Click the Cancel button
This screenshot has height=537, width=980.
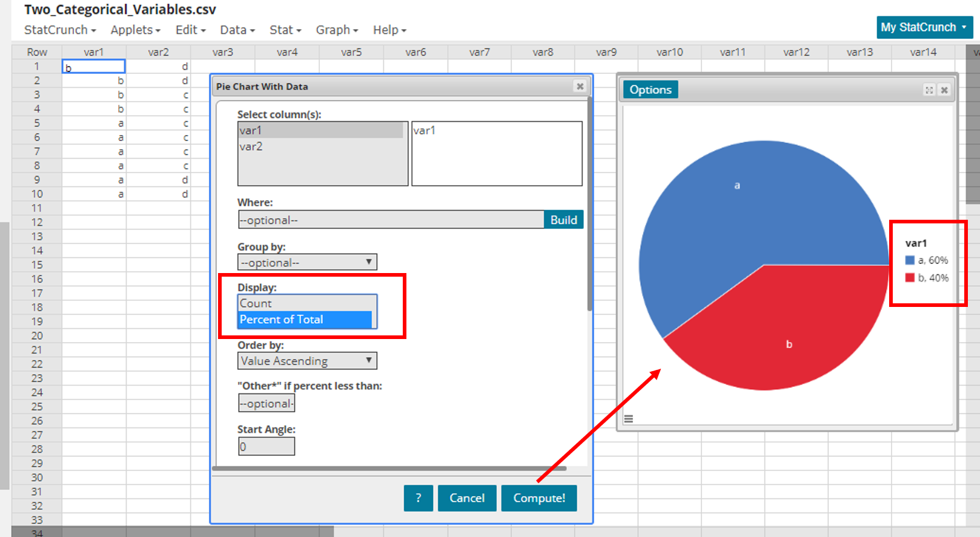[x=466, y=498]
